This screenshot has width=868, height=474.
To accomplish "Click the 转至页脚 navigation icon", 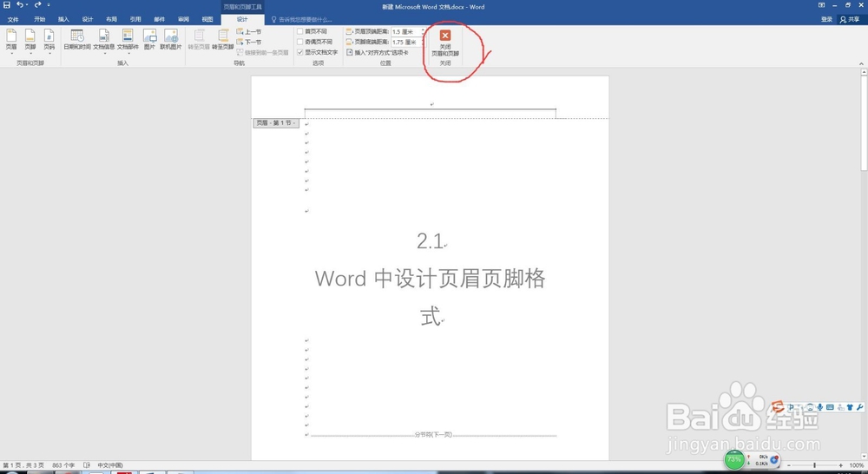I will click(x=223, y=39).
